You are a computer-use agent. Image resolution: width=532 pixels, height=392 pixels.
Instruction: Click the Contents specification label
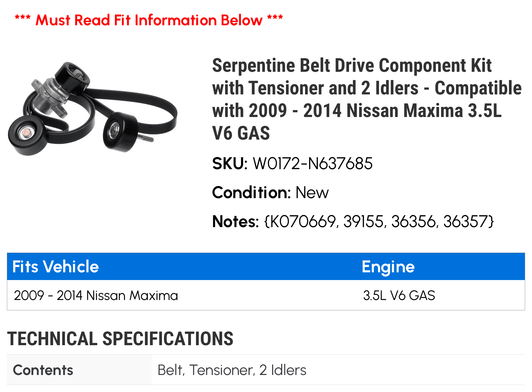43,370
